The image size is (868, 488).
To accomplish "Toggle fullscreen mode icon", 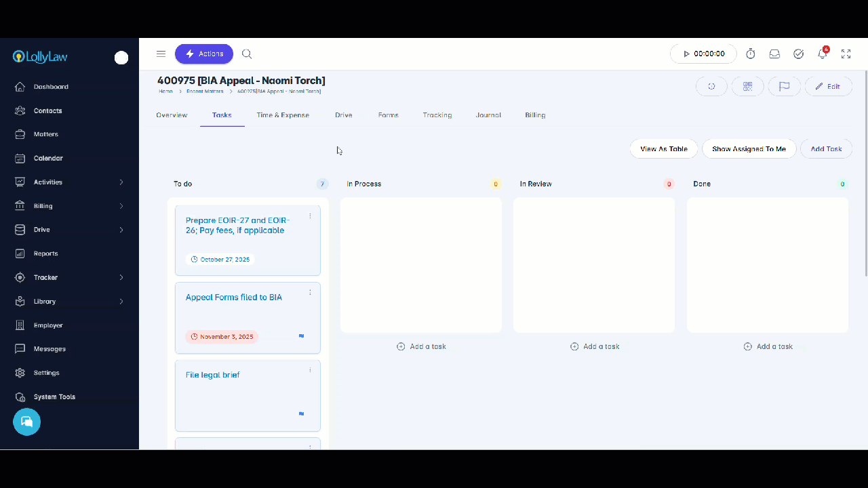I will coord(846,54).
